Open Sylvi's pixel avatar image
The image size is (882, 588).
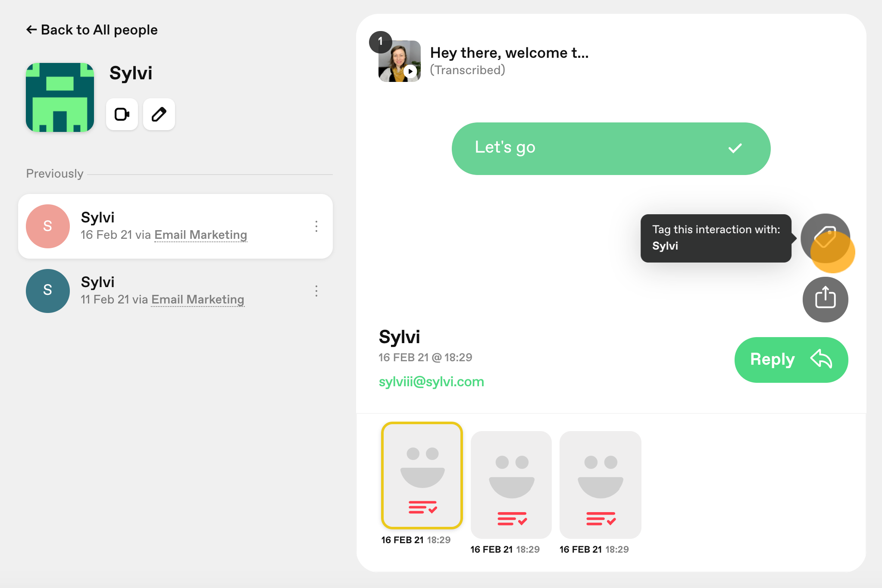[x=60, y=97]
